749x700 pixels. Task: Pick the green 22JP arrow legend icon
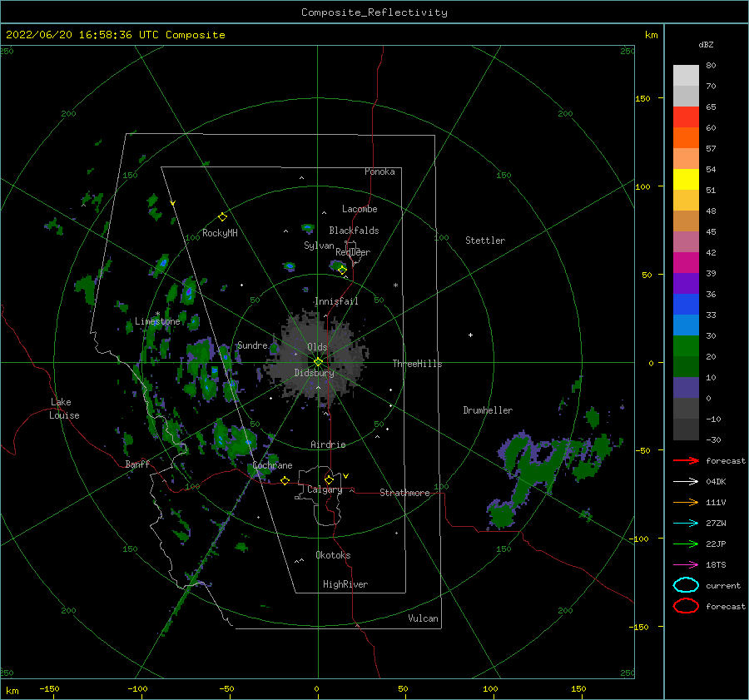(686, 544)
